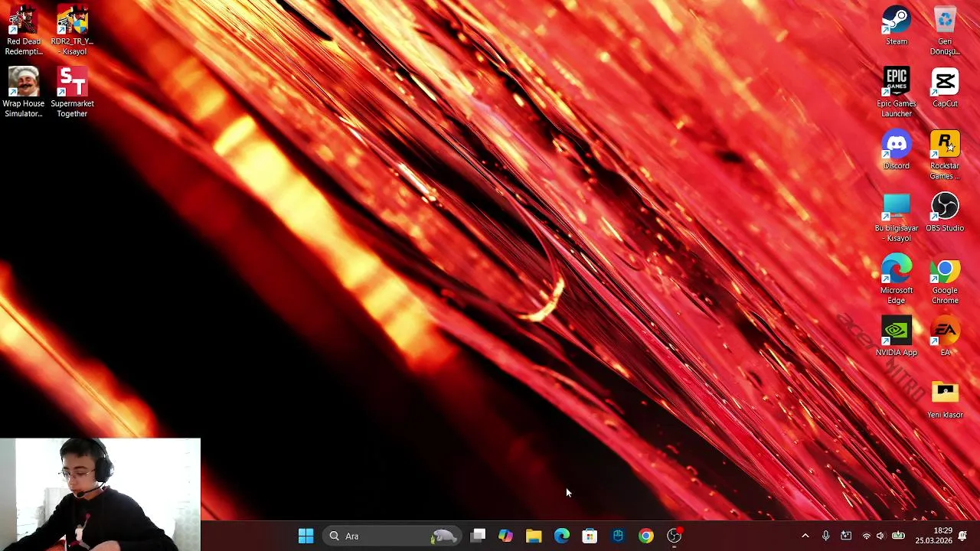Open the Windows Start menu
The image size is (980, 551).
[305, 536]
